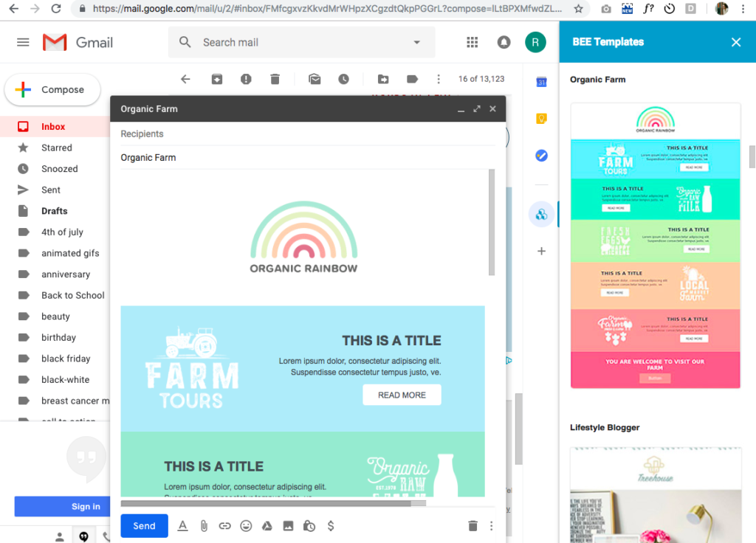
Task: Expand the search options dropdown arrow
Action: (x=416, y=42)
